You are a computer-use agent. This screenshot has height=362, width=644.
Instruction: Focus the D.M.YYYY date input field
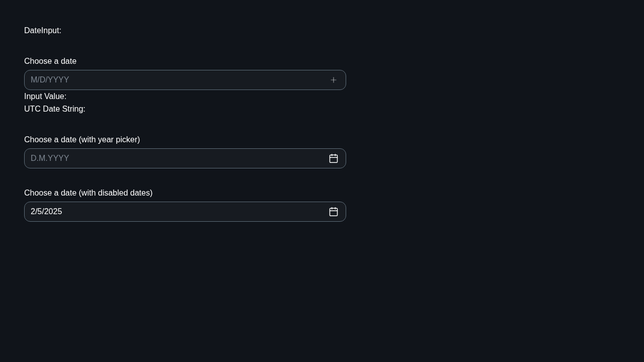click(x=185, y=158)
